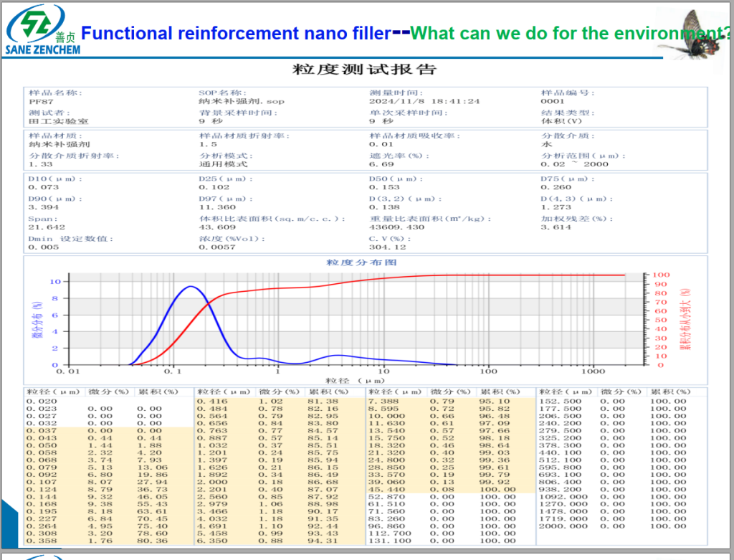Click the blue left axis label 微分分布

pos(33,321)
